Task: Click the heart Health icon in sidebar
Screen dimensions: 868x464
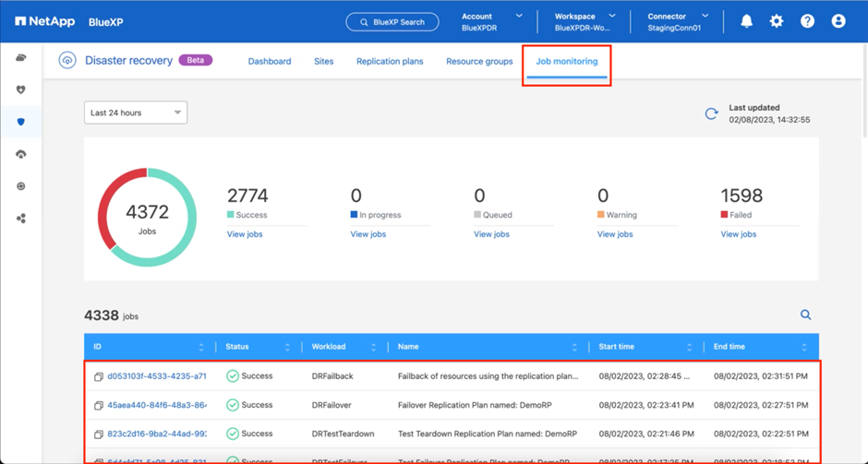Action: [20, 89]
